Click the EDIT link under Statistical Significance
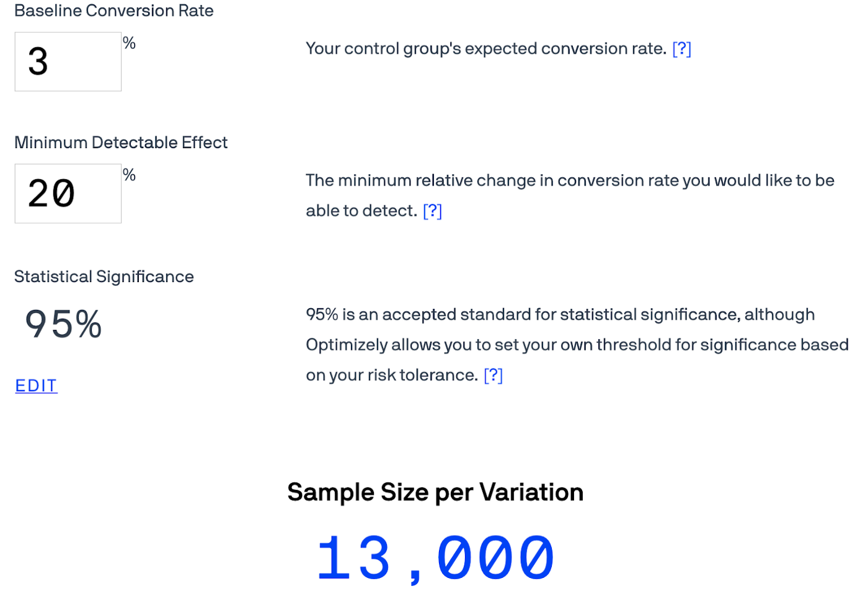This screenshot has height=599, width=868. click(36, 386)
